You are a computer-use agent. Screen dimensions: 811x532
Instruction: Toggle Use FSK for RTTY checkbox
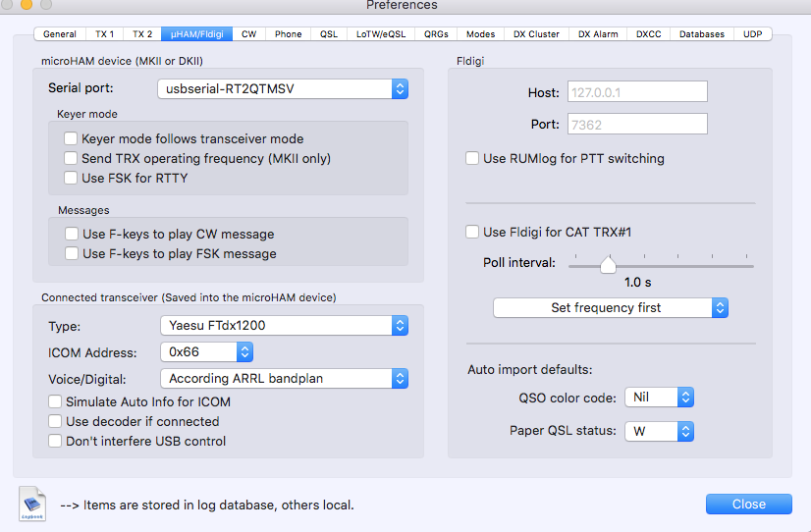point(71,178)
